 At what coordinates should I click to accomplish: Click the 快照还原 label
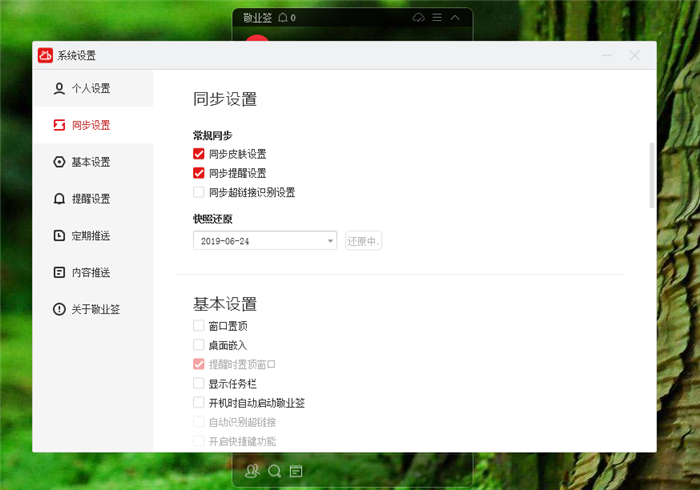click(212, 219)
